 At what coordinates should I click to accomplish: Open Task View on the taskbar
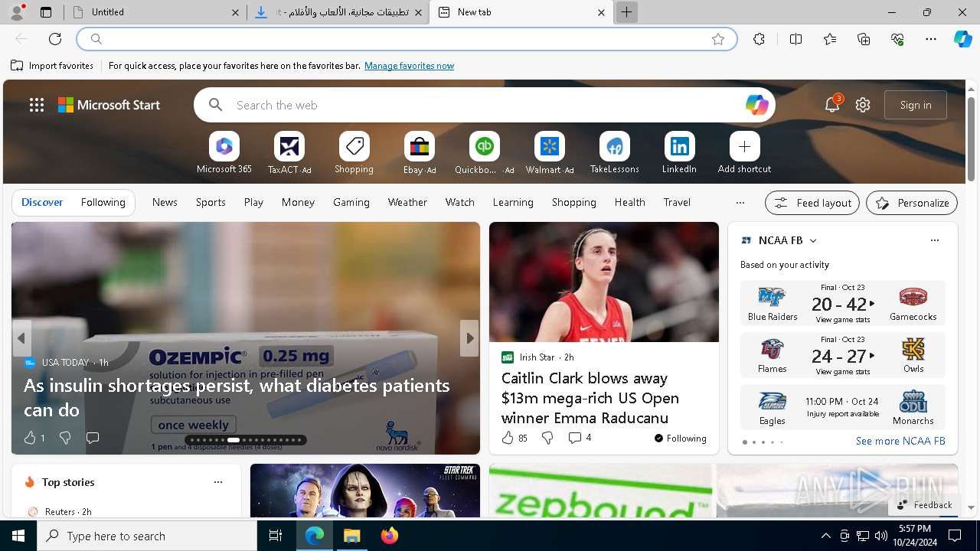point(276,536)
